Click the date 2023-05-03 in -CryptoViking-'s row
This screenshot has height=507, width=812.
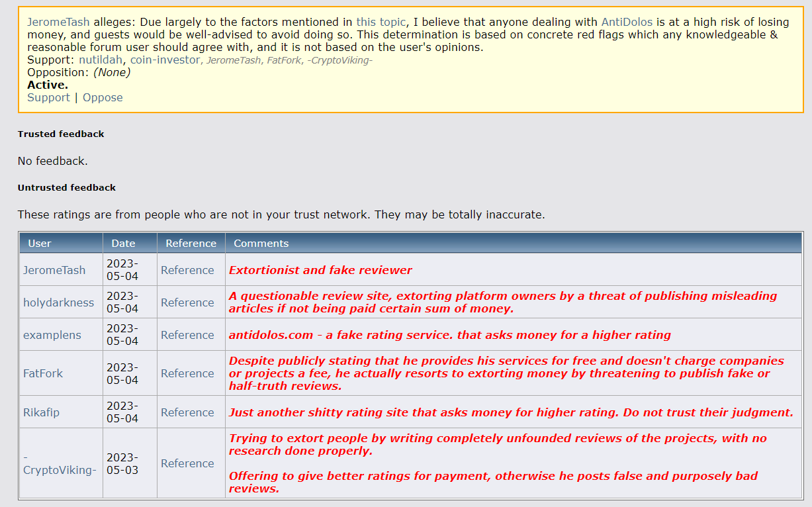pos(122,463)
